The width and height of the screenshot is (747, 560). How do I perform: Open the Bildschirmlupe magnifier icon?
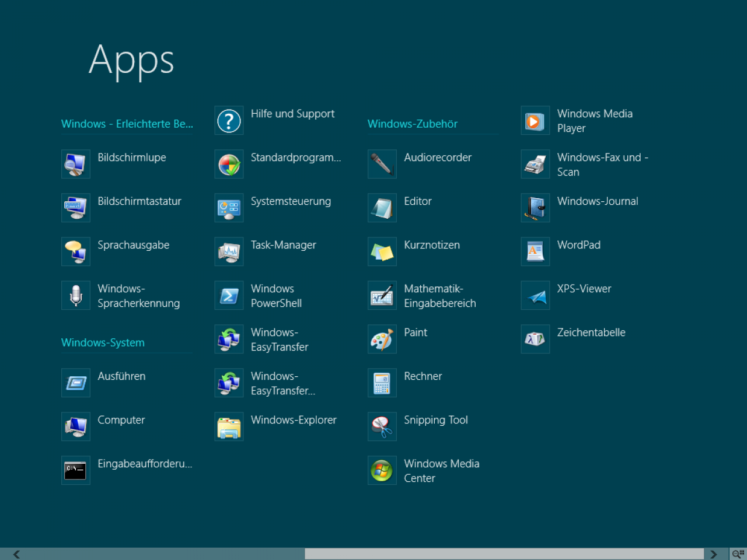(76, 164)
